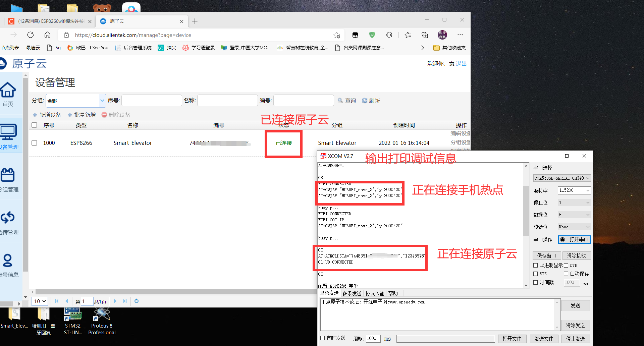The height and width of the screenshot is (346, 644).
Task: Open 后台管理系统 bookmark
Action: [133, 48]
